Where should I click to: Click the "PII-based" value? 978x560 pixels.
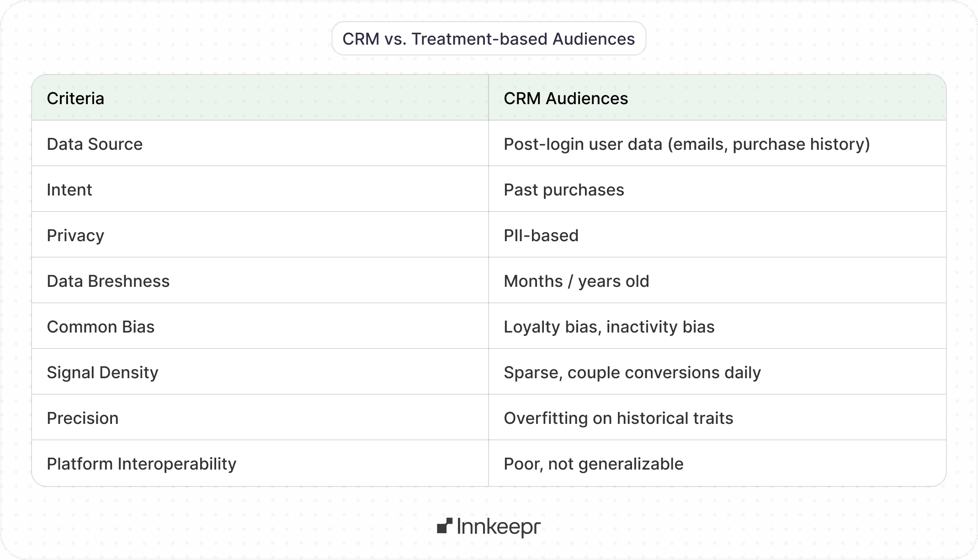click(541, 235)
